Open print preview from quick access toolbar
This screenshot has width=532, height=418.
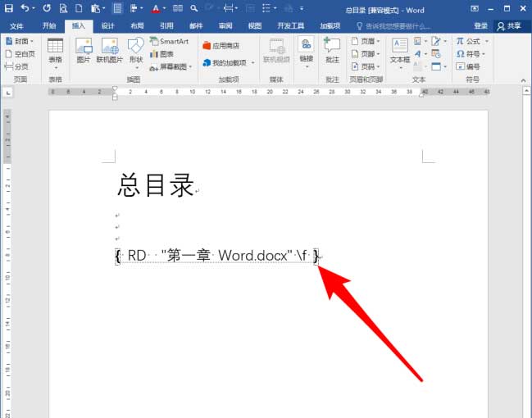click(63, 8)
